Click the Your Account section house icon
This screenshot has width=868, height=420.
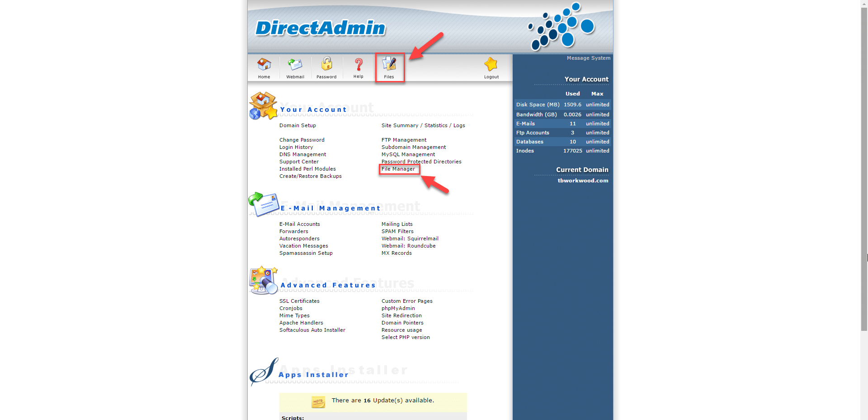coord(263,106)
